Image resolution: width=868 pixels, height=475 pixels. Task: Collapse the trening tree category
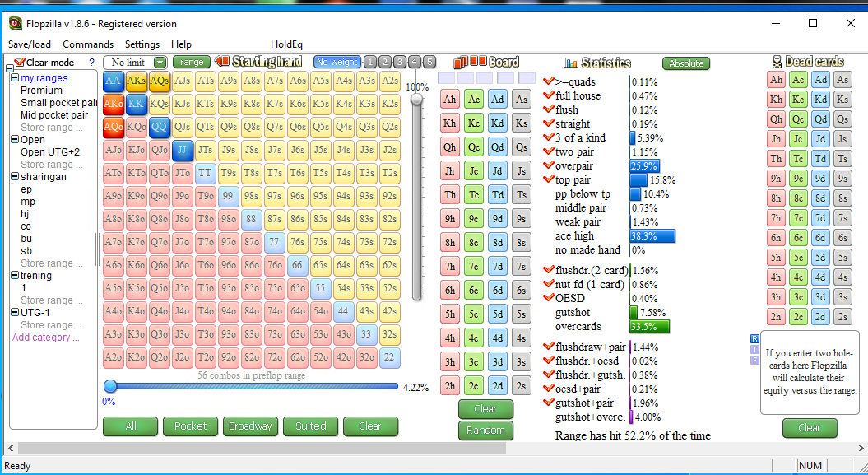(x=16, y=275)
